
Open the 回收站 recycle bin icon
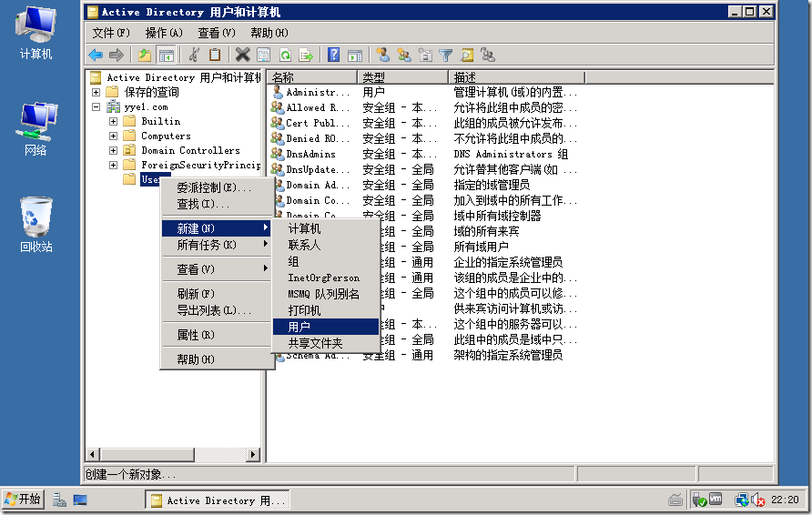pyautogui.click(x=36, y=224)
